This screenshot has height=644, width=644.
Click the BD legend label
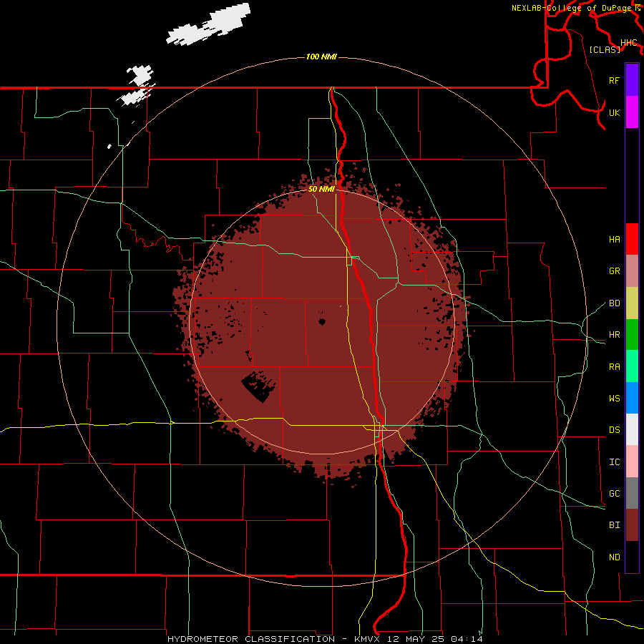pos(614,303)
